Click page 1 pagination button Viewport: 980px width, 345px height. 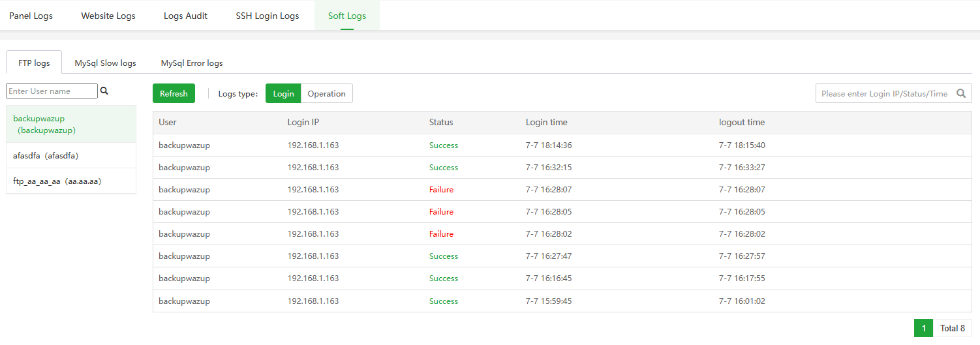(923, 328)
